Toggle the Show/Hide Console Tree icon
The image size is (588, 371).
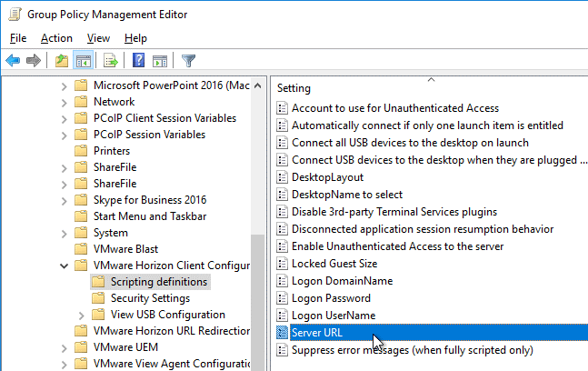click(83, 60)
